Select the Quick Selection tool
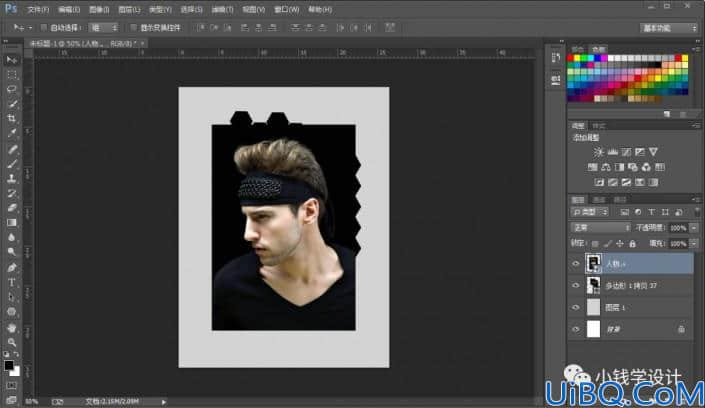Screen dimensions: 705x408 pos(12,104)
